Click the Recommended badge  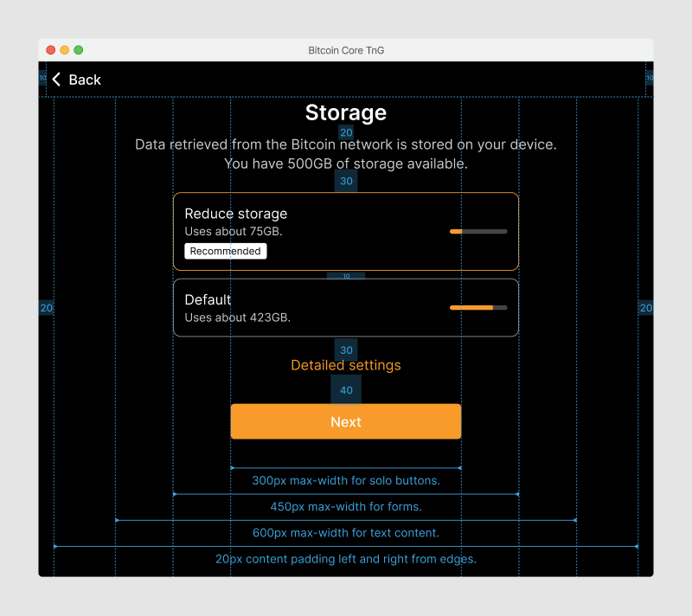tap(225, 251)
